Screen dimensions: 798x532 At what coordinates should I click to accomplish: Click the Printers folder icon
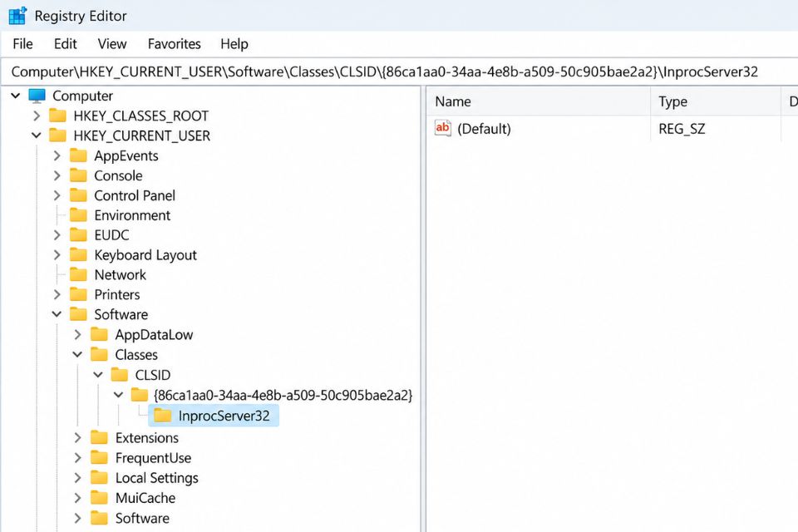tap(78, 294)
